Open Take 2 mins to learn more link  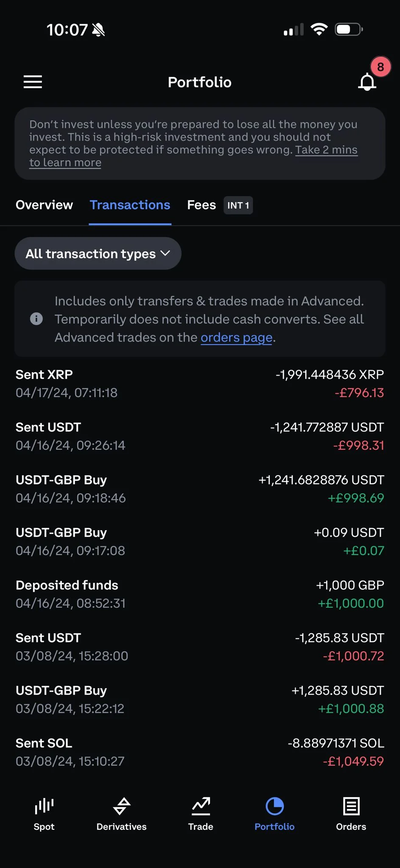click(x=326, y=150)
